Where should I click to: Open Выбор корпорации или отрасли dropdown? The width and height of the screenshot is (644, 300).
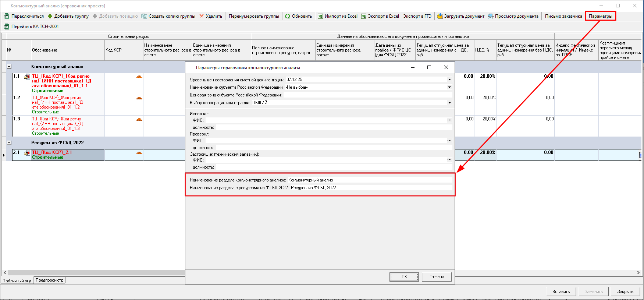click(x=449, y=103)
